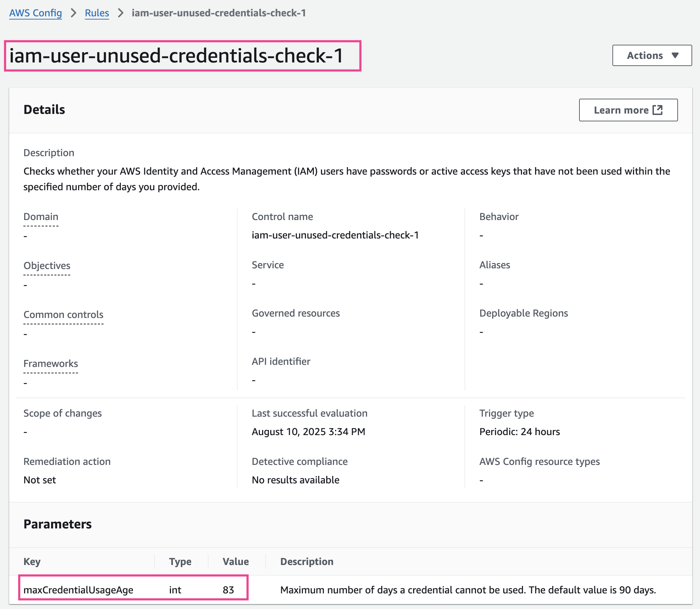Select the current rule name in breadcrumb
The height and width of the screenshot is (609, 700).
point(218,13)
